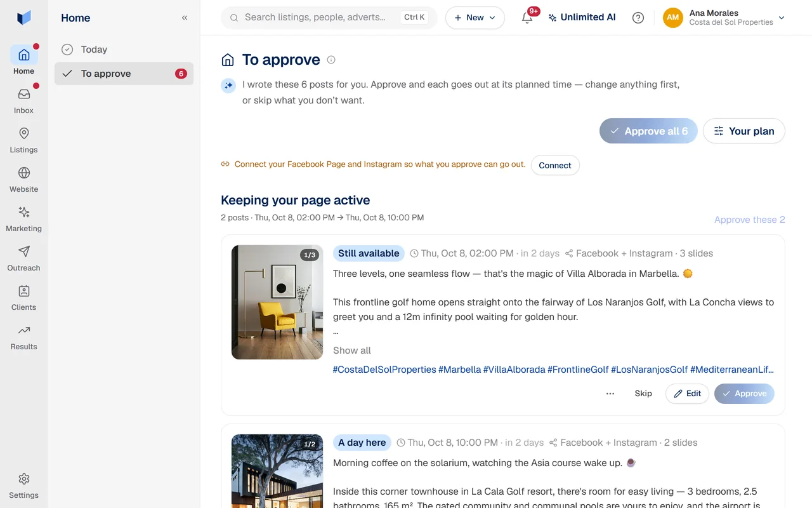Screen dimensions: 812x508
Task: Click the Keeping your page active heading
Action: pyautogui.click(x=296, y=200)
